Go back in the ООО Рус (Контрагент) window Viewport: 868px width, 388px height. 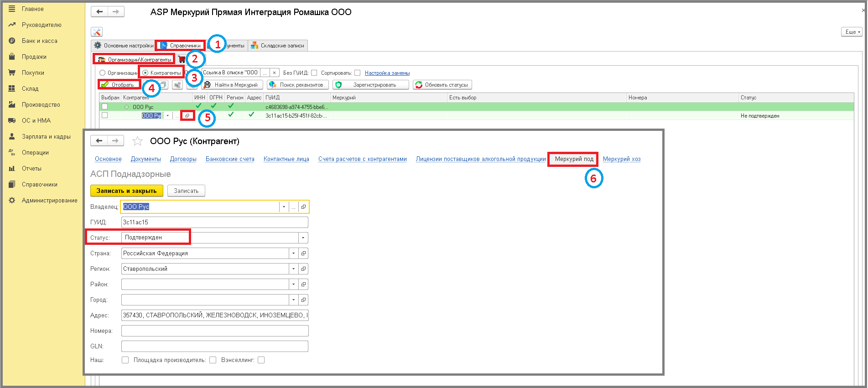(99, 140)
